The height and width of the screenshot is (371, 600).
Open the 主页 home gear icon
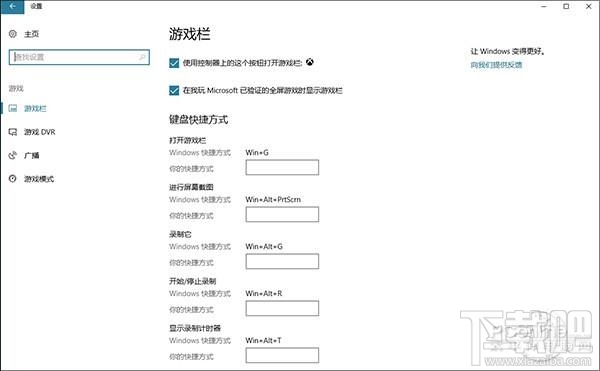click(13, 34)
